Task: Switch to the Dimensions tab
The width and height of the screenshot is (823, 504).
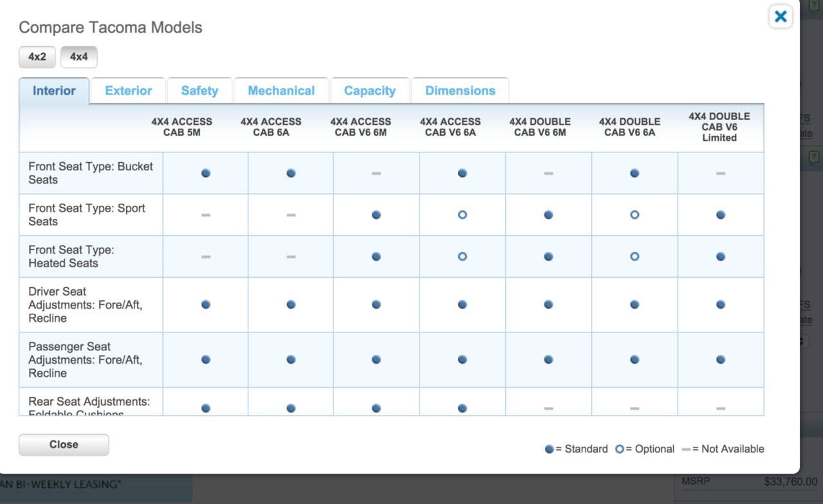Action: [460, 91]
